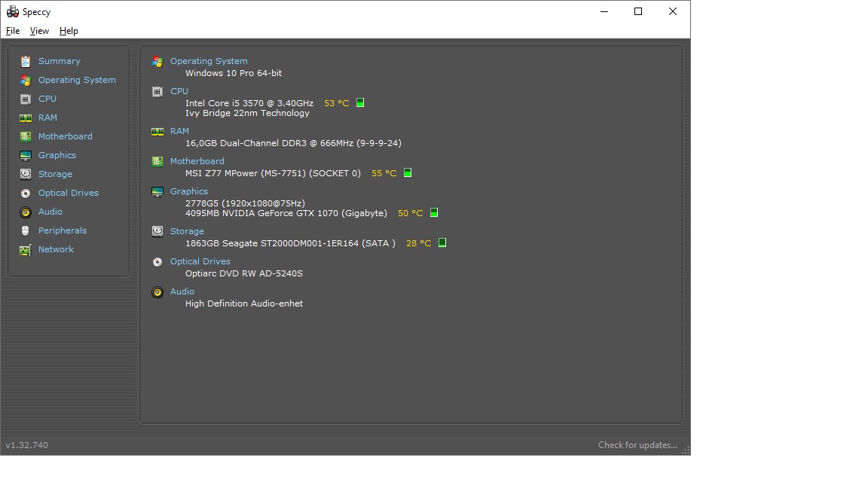The width and height of the screenshot is (868, 488).
Task: Click the Operating System heading link
Action: 209,61
